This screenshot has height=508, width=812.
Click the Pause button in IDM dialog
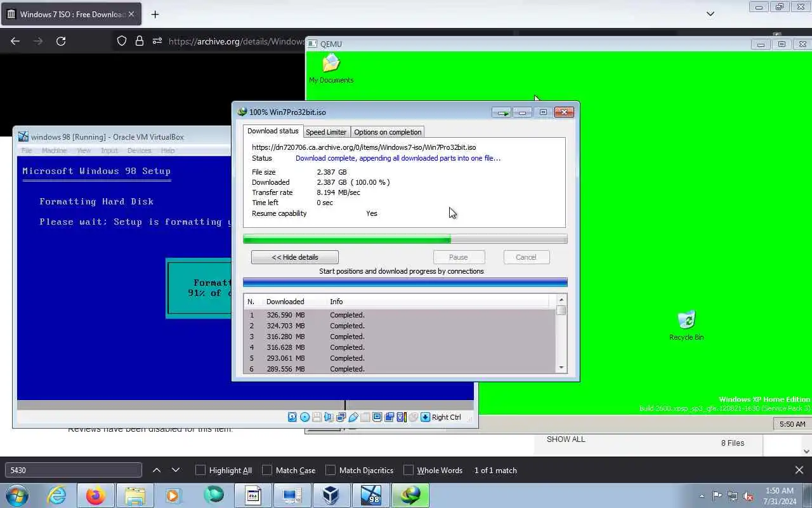click(459, 257)
